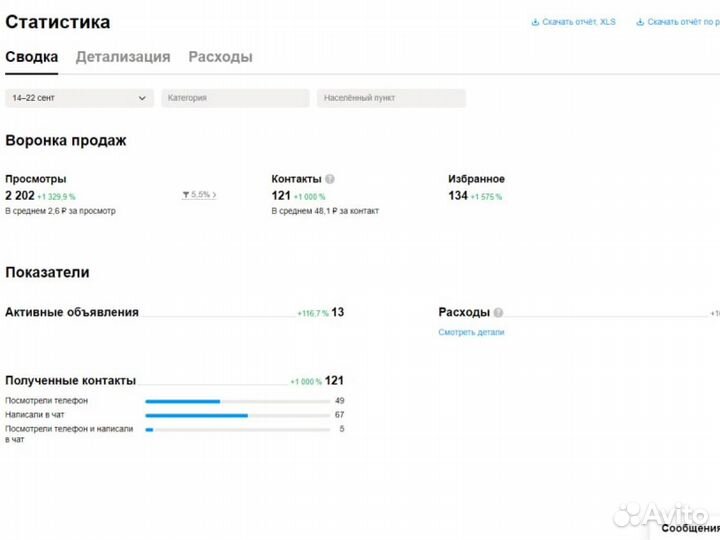Click the Активные объявления count 13
This screenshot has height=540, width=720.
tap(338, 312)
